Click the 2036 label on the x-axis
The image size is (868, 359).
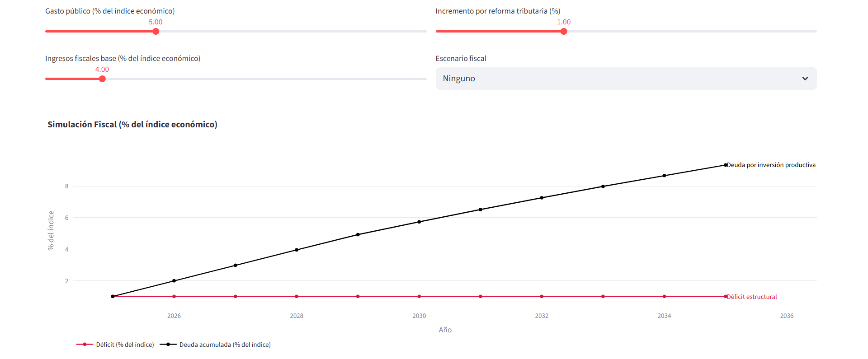[x=787, y=316]
